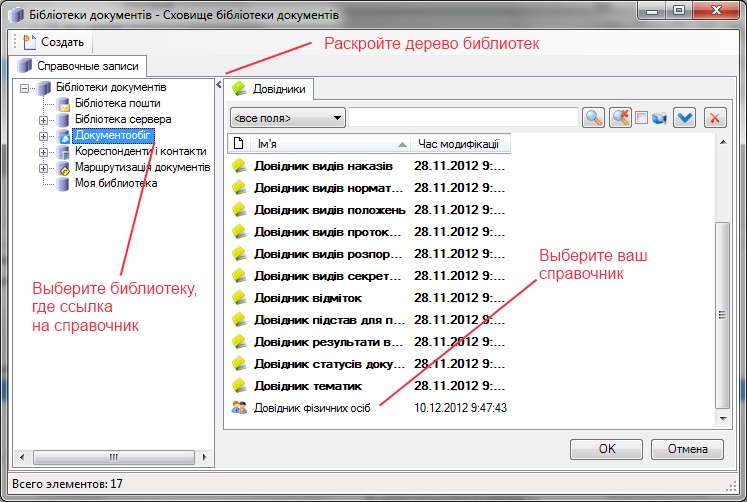Open the <все поля> field dropdown
The height and width of the screenshot is (502, 747).
tap(287, 118)
